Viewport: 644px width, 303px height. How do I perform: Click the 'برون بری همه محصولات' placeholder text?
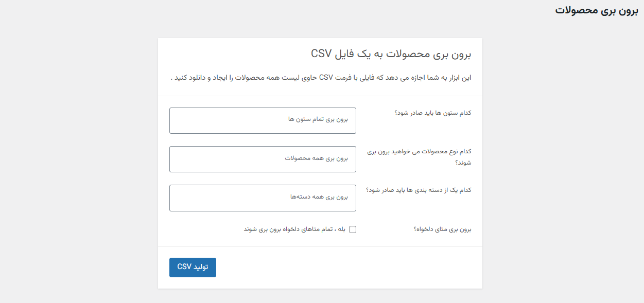pyautogui.click(x=317, y=158)
